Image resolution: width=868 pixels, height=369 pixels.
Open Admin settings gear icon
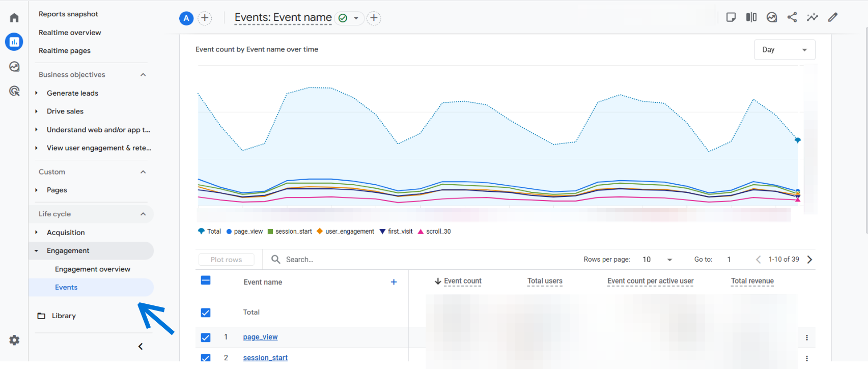pyautogui.click(x=14, y=340)
